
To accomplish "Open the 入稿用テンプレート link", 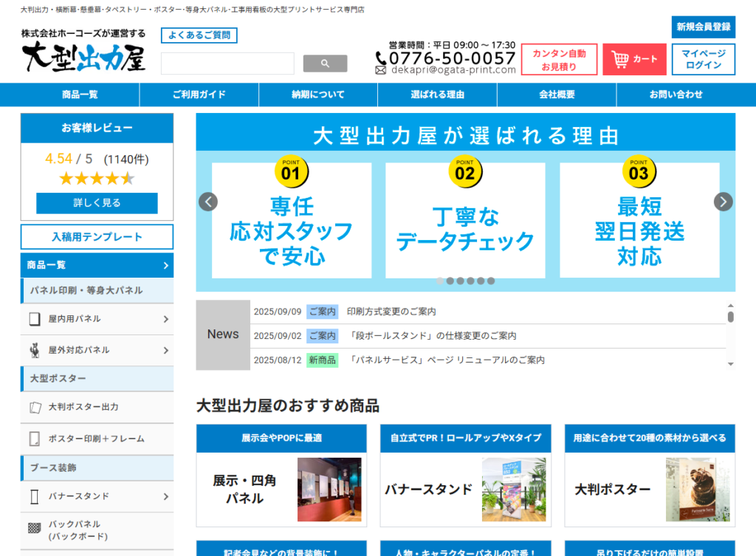I will tap(97, 237).
